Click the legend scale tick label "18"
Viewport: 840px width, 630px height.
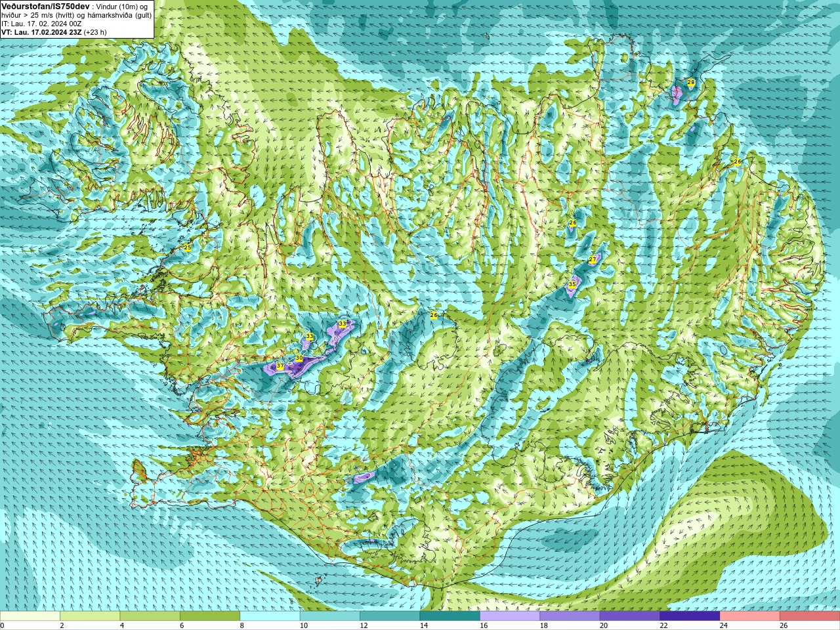[543, 625]
